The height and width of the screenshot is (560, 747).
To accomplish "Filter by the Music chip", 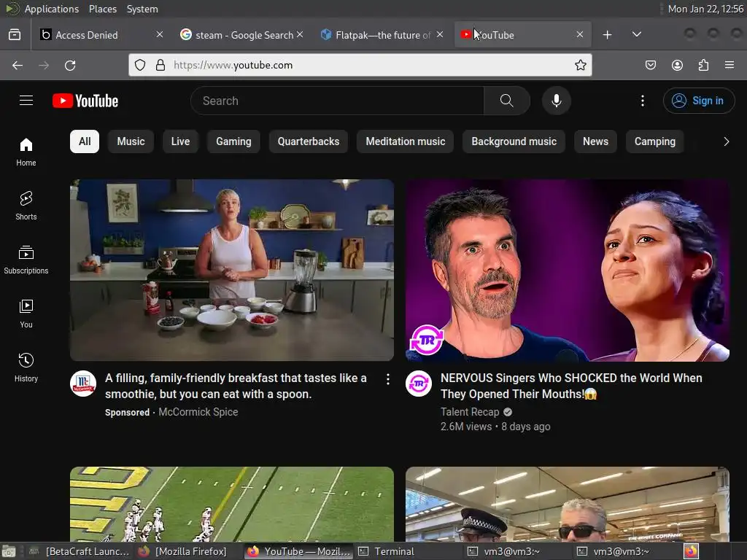I will click(x=131, y=141).
